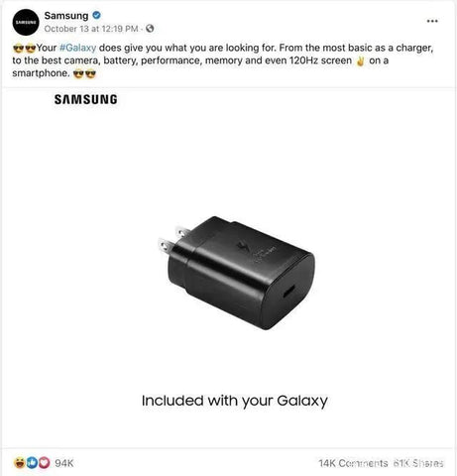
Task: Open the 61K Shares link
Action: 418,463
